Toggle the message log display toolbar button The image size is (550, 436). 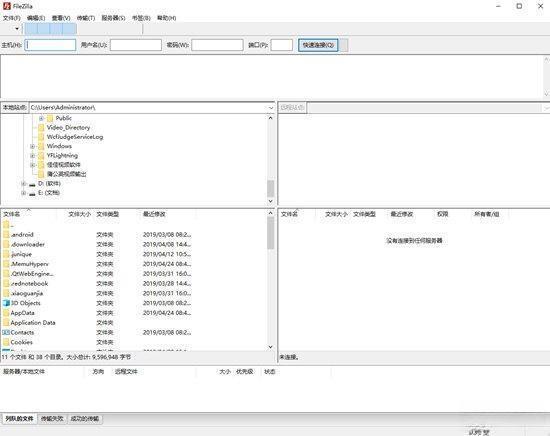(31, 29)
